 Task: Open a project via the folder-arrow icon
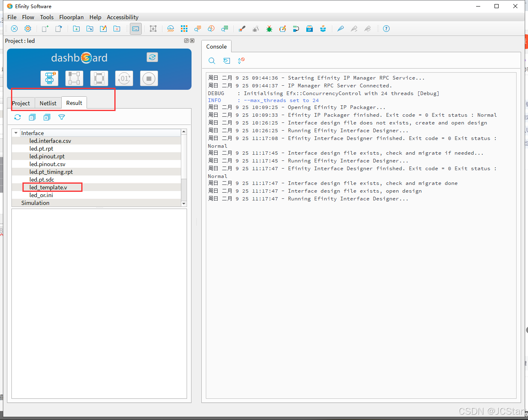(90, 29)
